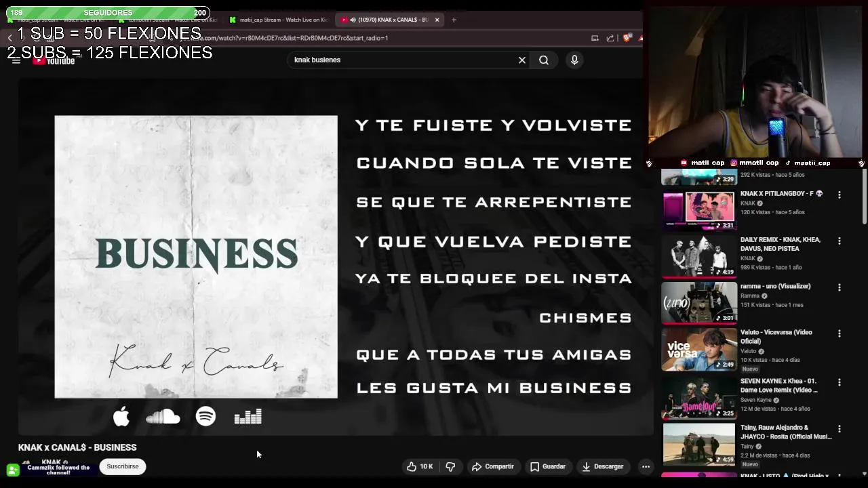Open three-dot menu for ramma - uno

[840, 287]
